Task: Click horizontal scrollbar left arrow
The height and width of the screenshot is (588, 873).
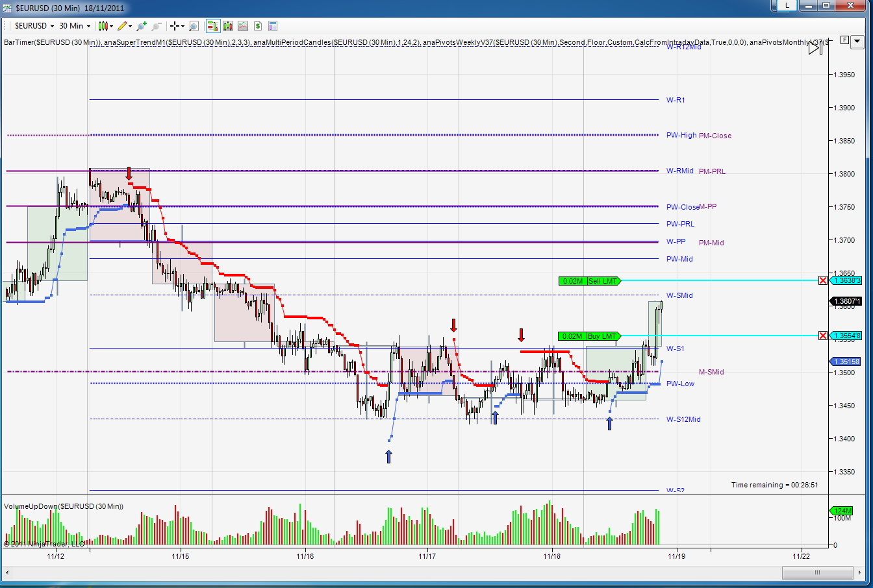Action: 8,572
